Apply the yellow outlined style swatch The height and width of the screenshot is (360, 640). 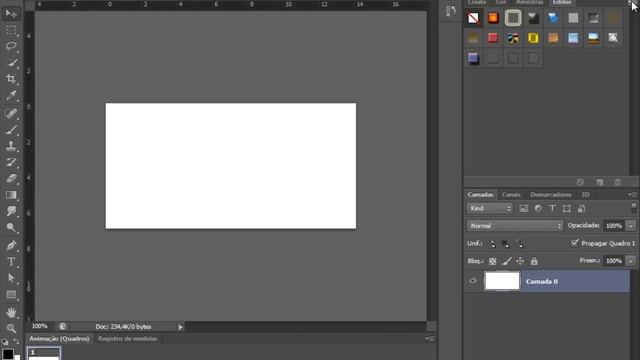point(533,38)
